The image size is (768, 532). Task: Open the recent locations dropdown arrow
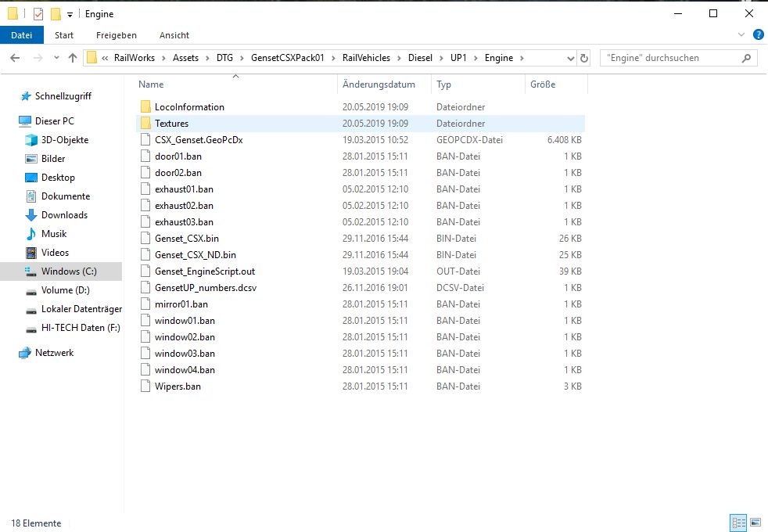point(56,59)
